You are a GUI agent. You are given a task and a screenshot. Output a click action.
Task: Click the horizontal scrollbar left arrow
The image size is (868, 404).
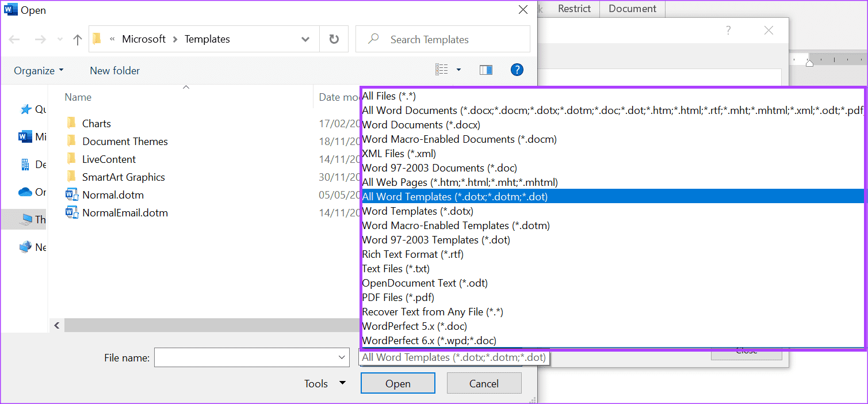pyautogui.click(x=56, y=326)
